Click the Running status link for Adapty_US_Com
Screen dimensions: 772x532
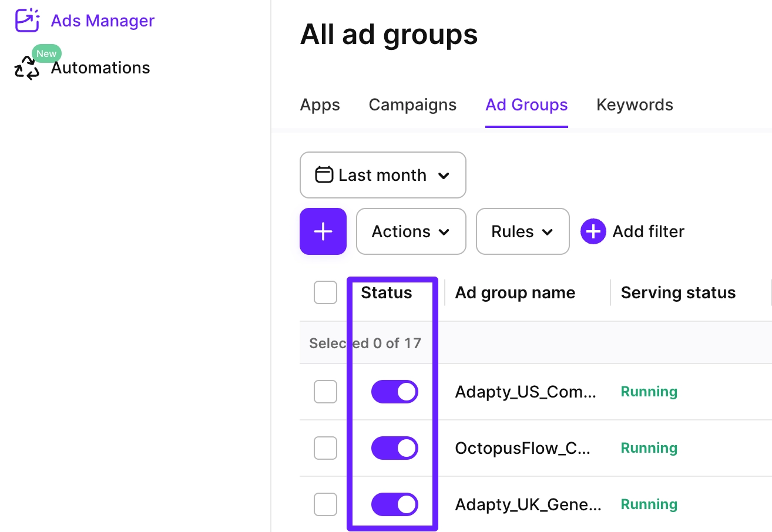point(649,391)
